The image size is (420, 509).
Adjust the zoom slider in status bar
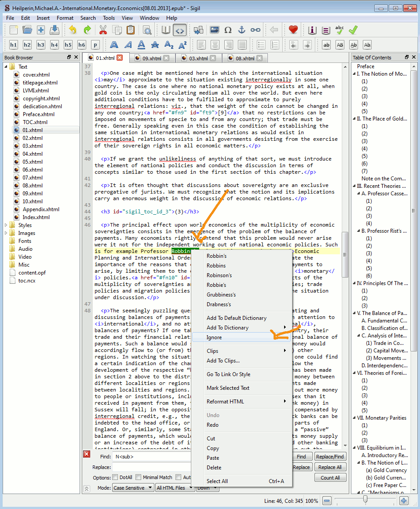pos(365,501)
